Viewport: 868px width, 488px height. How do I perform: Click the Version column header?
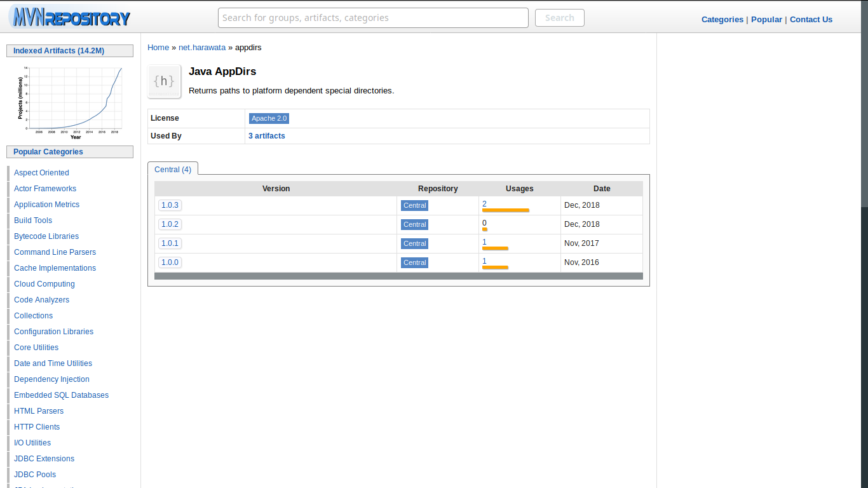click(x=276, y=189)
